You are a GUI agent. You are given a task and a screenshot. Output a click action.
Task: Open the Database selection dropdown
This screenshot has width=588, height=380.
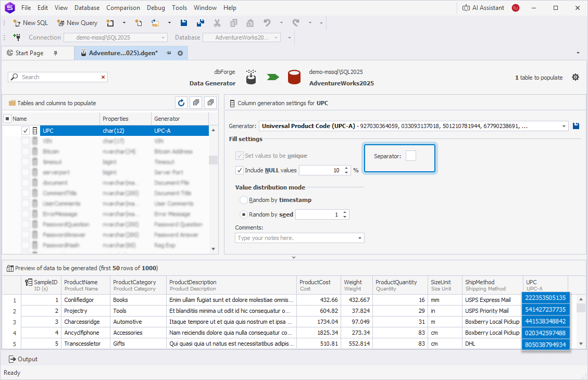[276, 37]
